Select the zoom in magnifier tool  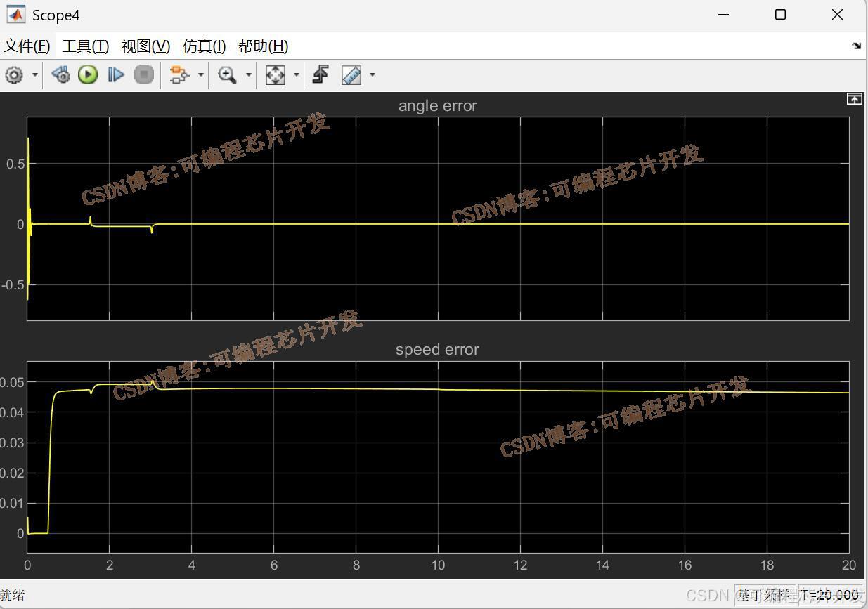click(x=227, y=75)
